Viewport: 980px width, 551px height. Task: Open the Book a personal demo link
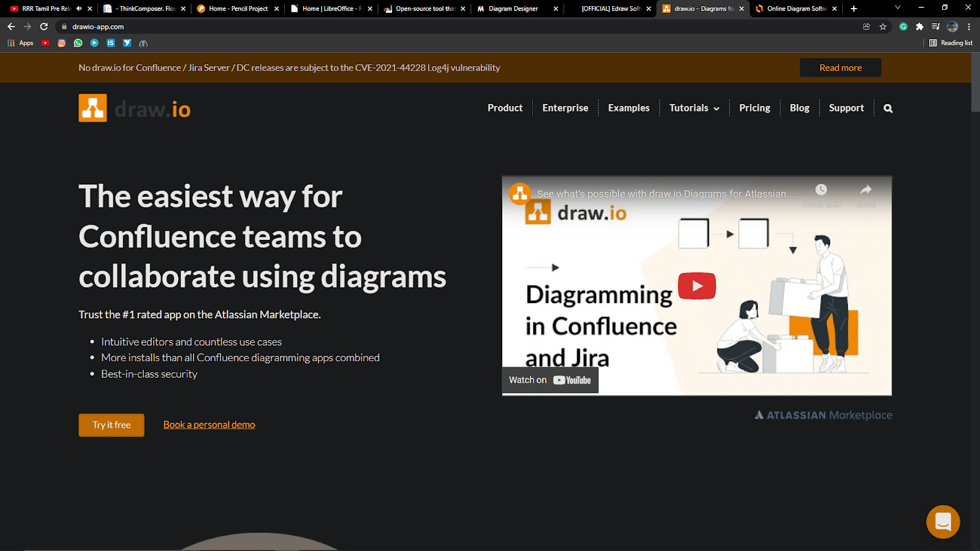(209, 425)
